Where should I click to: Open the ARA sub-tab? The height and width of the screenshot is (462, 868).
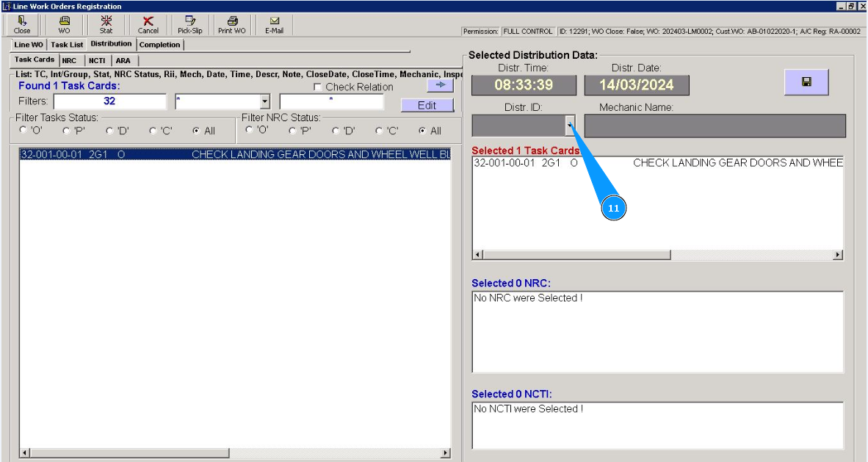point(123,61)
